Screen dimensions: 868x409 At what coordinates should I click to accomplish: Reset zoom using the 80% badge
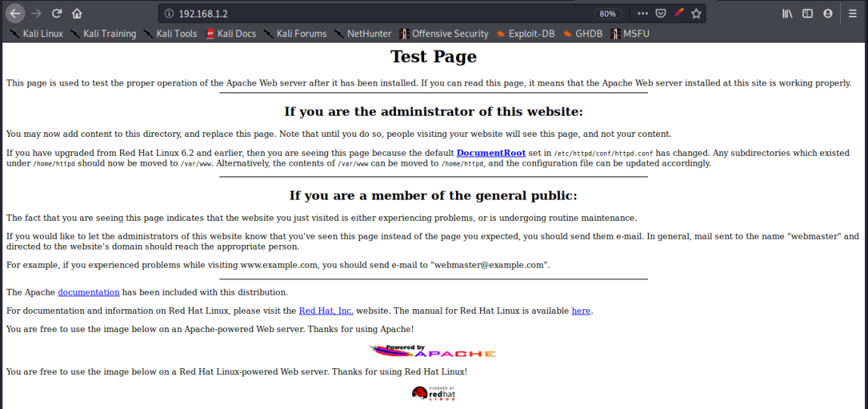608,14
